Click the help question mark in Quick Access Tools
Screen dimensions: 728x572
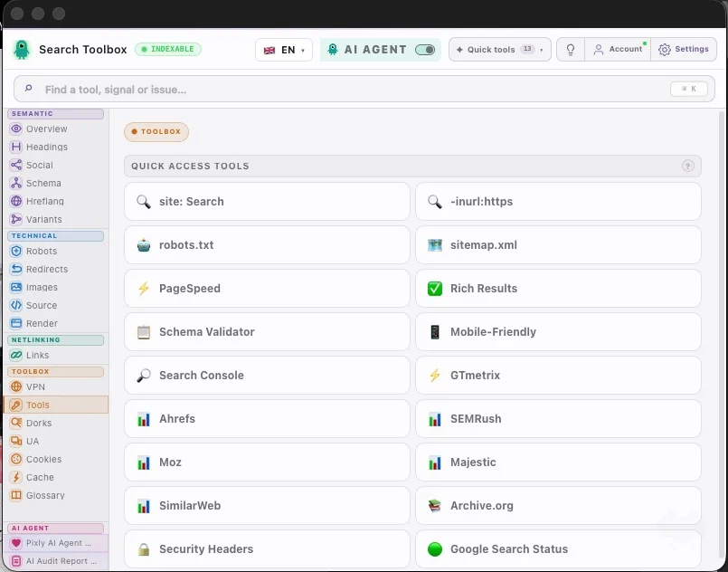(687, 166)
